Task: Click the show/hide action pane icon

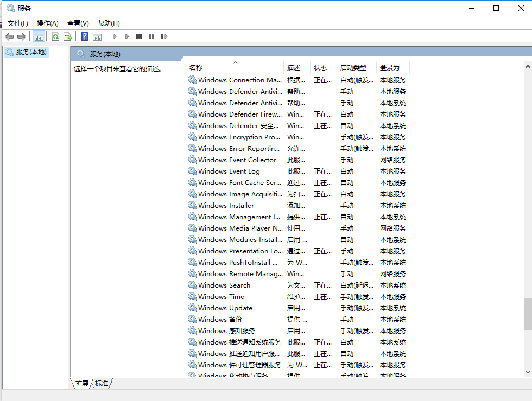Action: coord(97,36)
